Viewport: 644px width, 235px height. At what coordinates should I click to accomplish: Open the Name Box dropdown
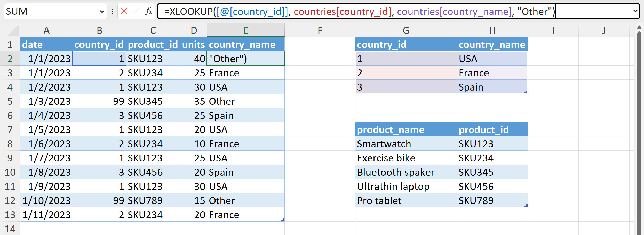(x=102, y=11)
